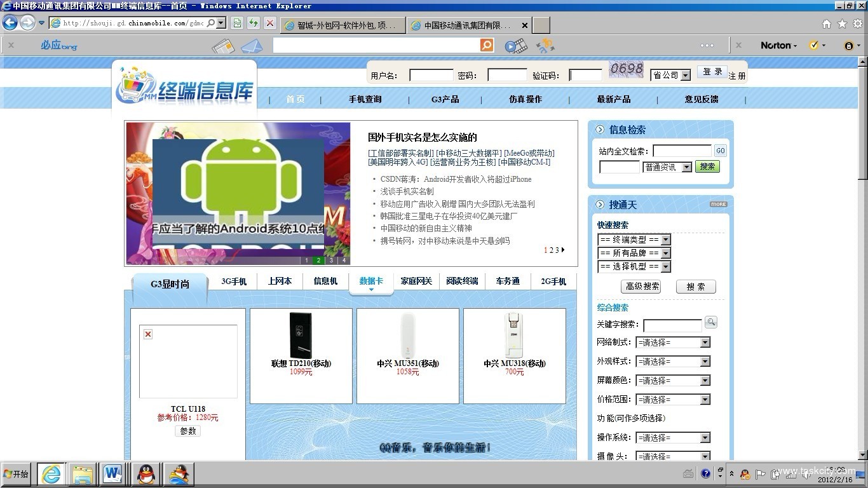The height and width of the screenshot is (488, 868).
Task: Click the 参数 button under TCL U118
Action: (x=187, y=431)
